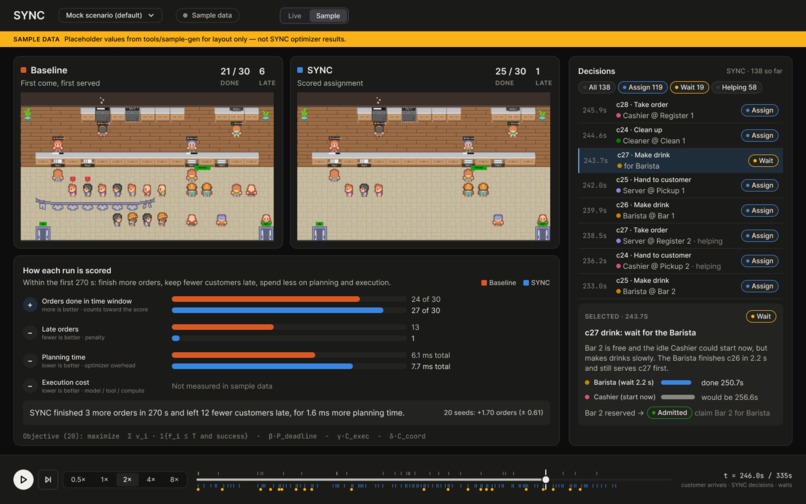Click the SYNC simulation view
Screen dimensions: 806x504
[x=424, y=167]
